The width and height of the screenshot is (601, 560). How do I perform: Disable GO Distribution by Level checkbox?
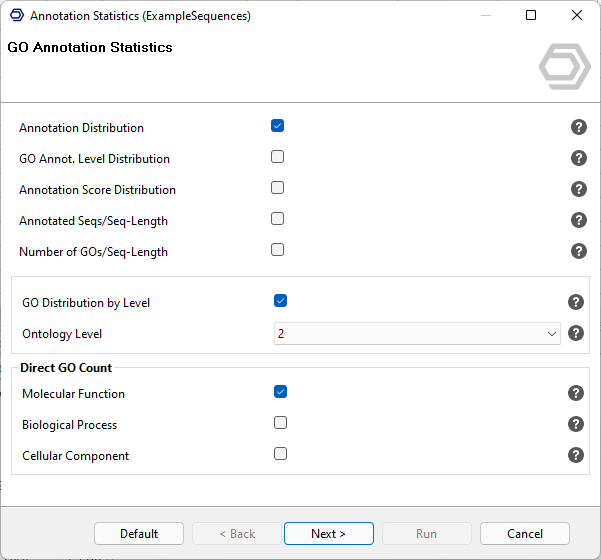pyautogui.click(x=280, y=301)
